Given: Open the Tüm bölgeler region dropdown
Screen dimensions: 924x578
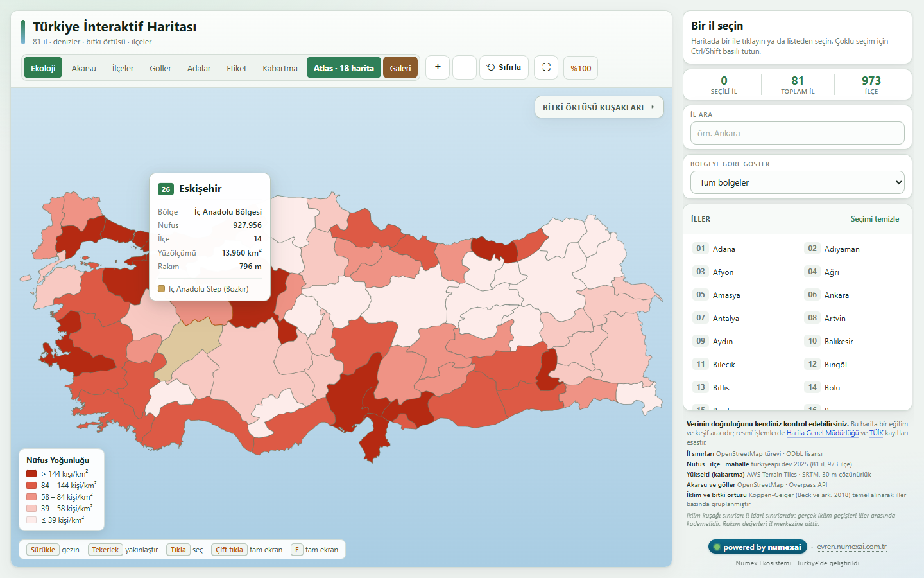Looking at the screenshot, I should tap(798, 182).
